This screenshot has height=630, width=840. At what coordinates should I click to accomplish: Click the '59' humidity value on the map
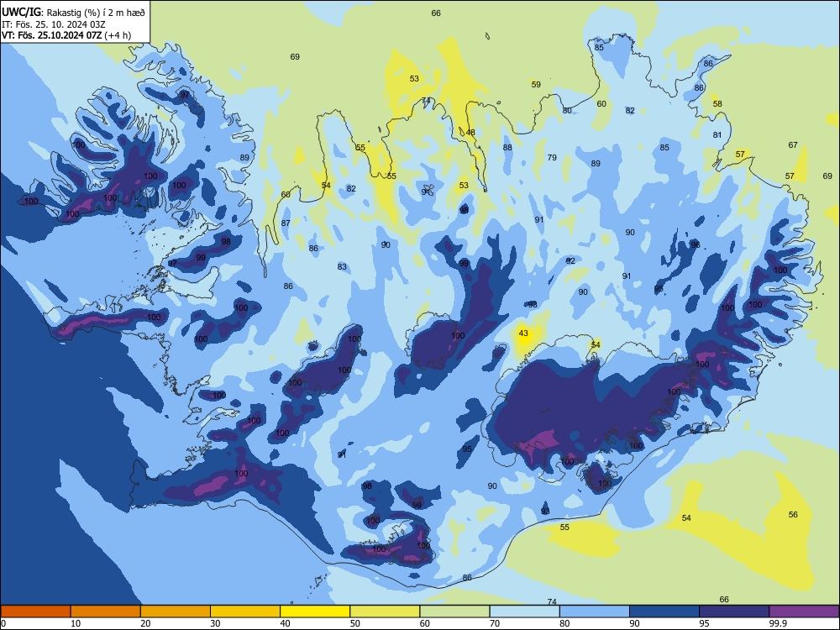[536, 85]
